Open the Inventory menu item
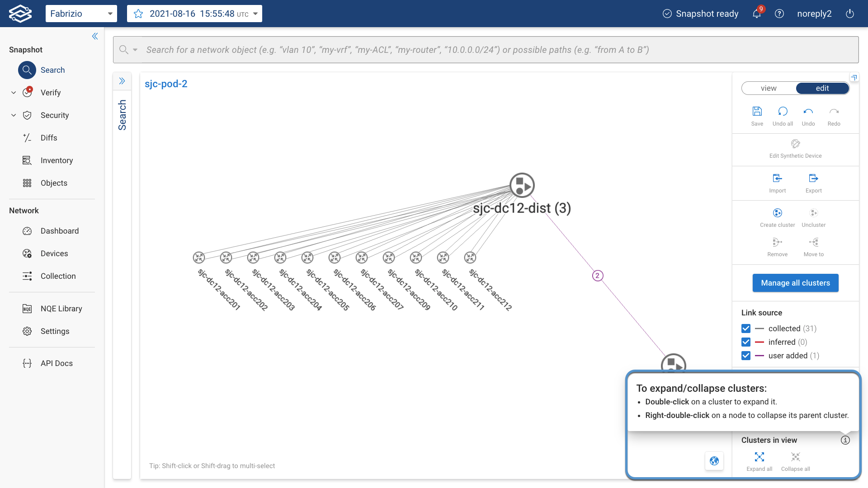 [x=57, y=160]
